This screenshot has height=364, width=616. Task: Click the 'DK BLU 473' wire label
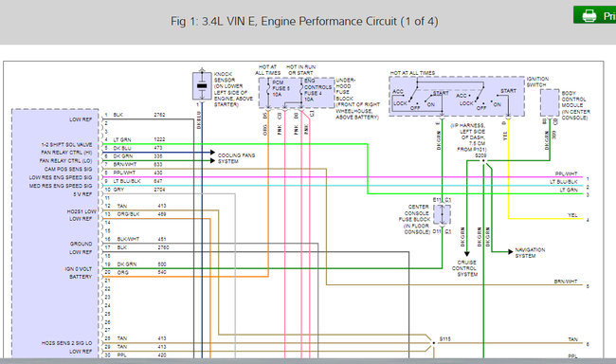coord(138,148)
